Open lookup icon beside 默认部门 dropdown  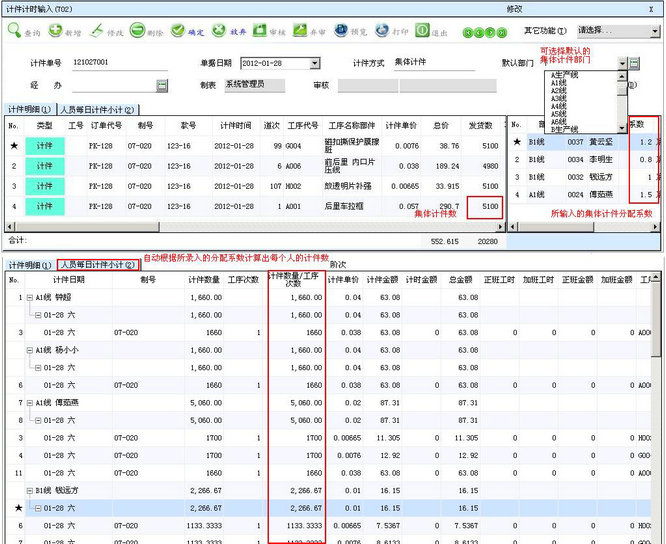pyautogui.click(x=634, y=63)
